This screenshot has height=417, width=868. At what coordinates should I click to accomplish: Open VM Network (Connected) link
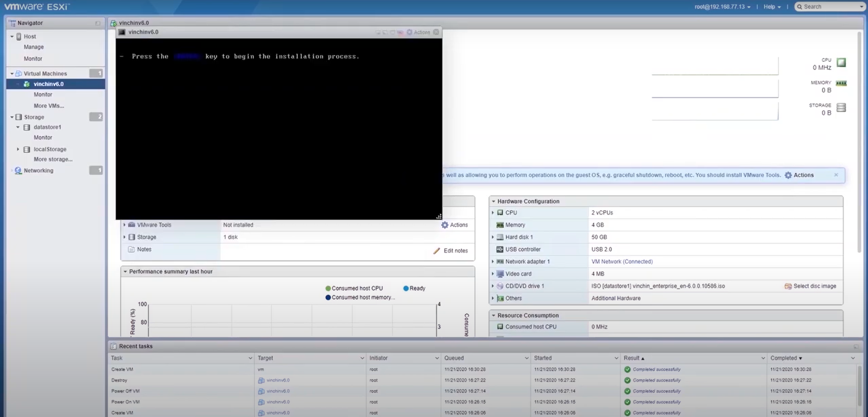[x=622, y=262]
